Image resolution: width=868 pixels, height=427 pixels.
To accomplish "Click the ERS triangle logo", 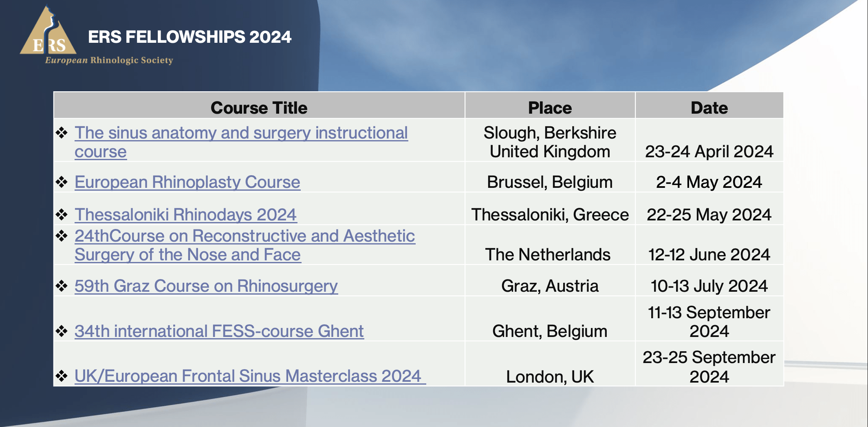I will [x=48, y=33].
